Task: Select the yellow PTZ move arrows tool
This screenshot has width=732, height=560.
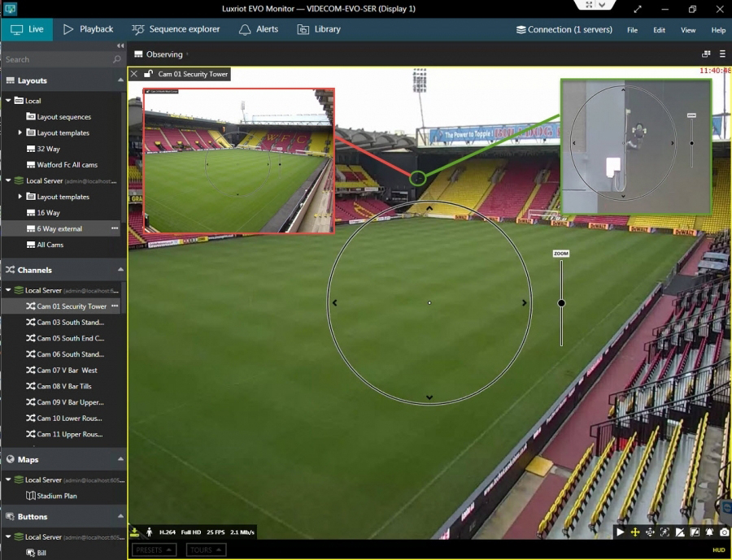Action: pos(635,532)
